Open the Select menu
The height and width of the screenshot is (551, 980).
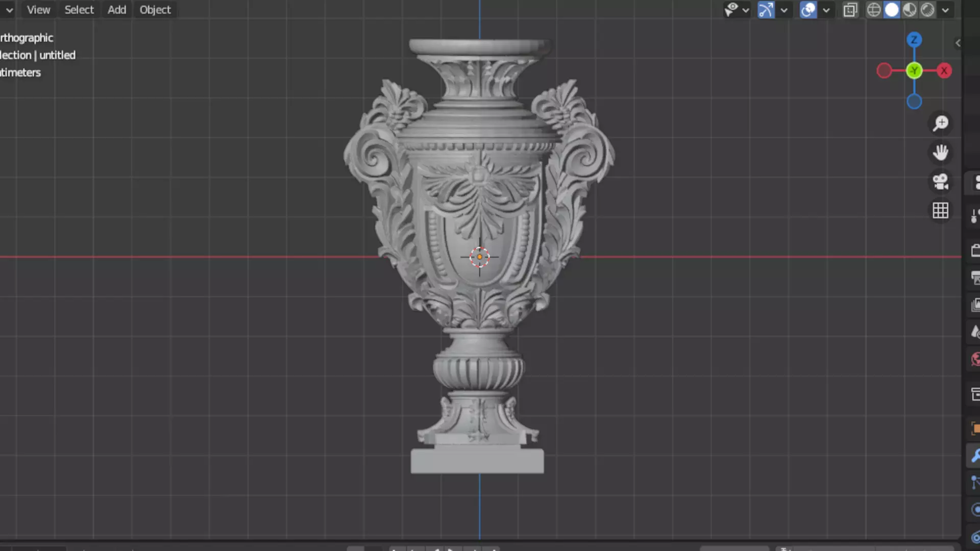(79, 10)
